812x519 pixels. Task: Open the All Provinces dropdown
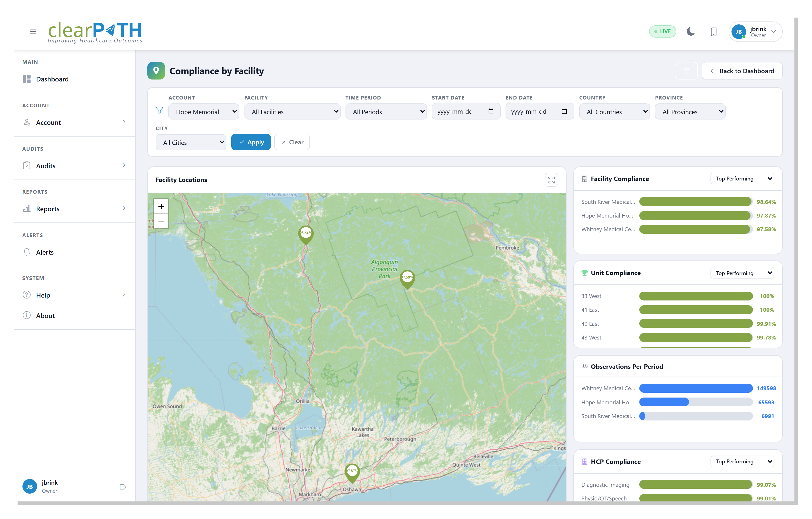(x=690, y=111)
